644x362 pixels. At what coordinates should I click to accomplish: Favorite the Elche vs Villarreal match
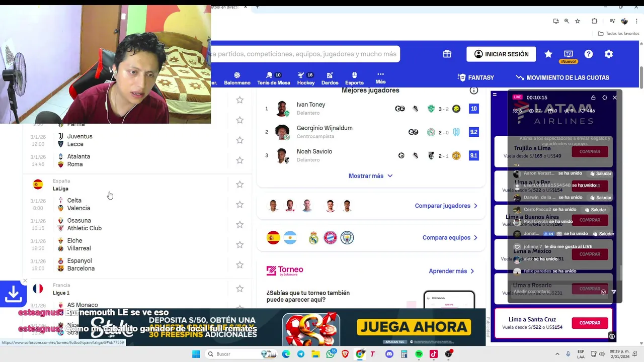(240, 245)
